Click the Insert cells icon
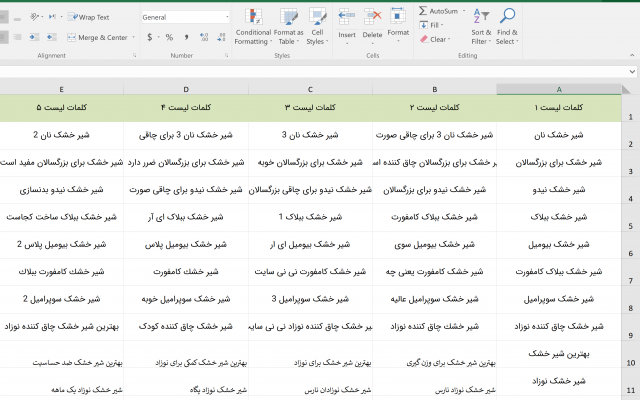The image size is (640, 400). tap(347, 17)
